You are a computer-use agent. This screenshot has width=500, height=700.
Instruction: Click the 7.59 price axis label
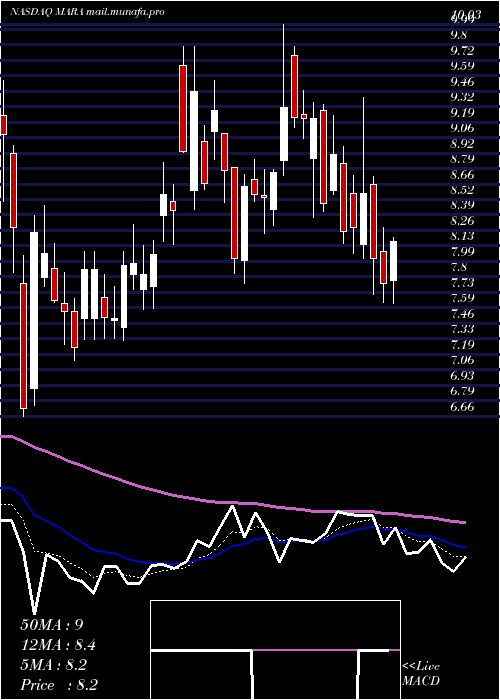coord(462,298)
